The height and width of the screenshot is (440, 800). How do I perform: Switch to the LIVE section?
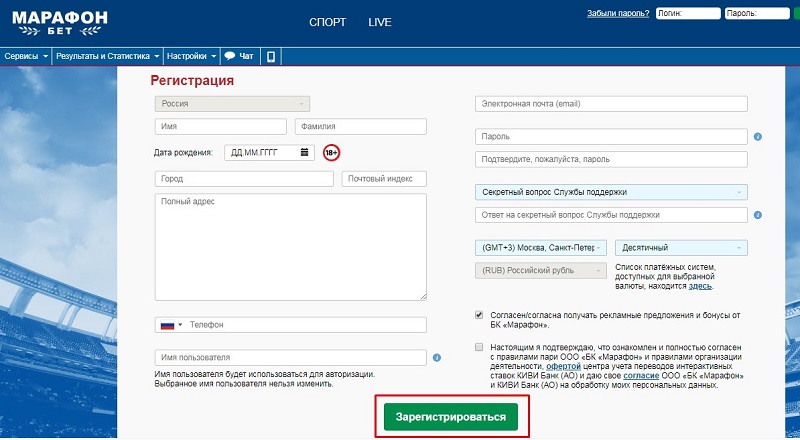(380, 22)
